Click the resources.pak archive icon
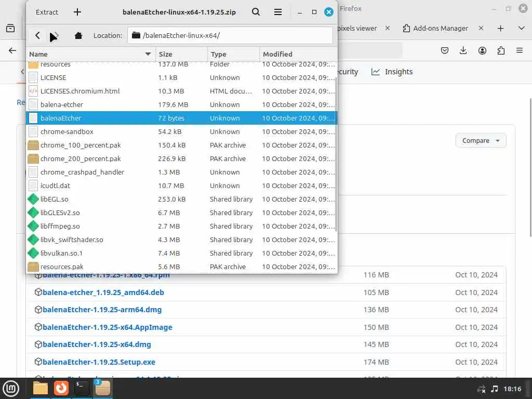532x399 pixels. pos(33,267)
